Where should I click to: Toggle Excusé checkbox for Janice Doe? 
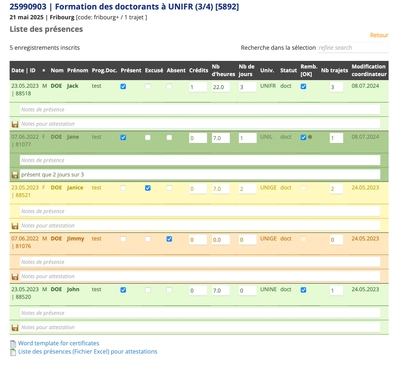pyautogui.click(x=148, y=188)
